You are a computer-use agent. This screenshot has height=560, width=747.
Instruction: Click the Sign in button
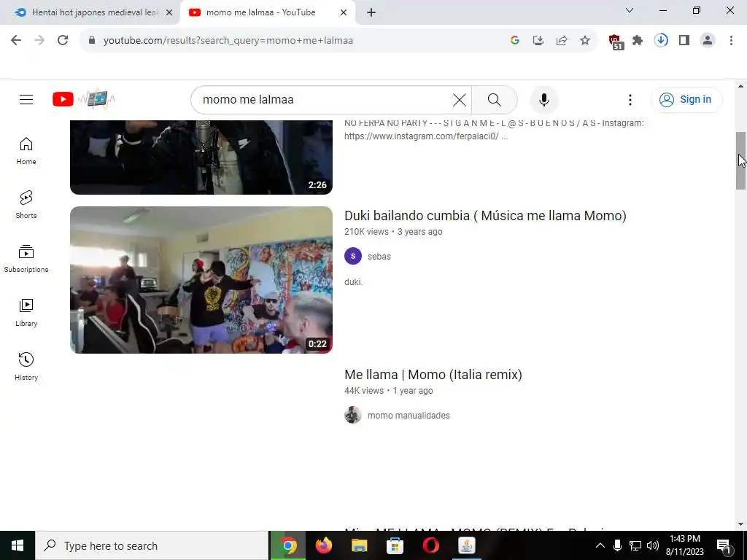point(686,99)
